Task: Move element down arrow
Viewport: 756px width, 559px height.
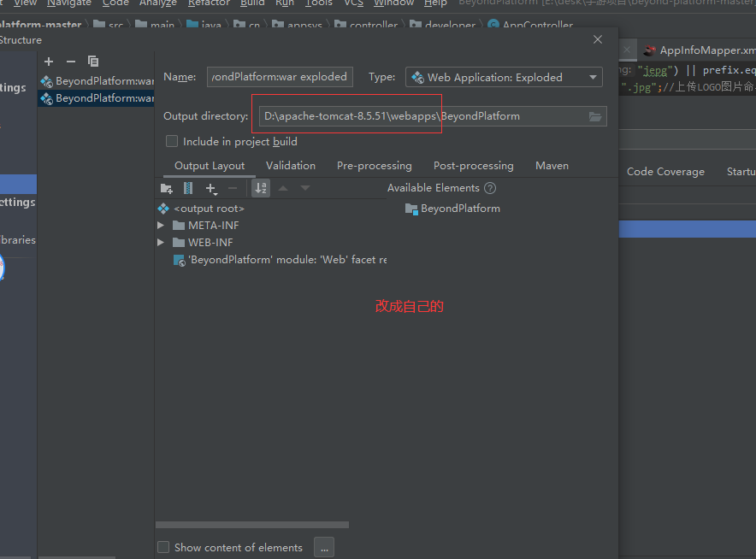Action: pos(305,188)
